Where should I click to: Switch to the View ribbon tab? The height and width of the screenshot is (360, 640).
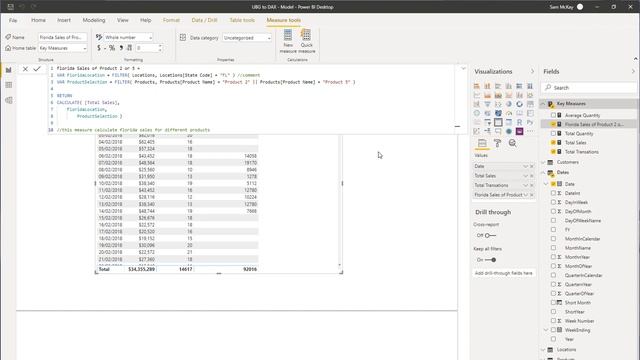coord(122,20)
